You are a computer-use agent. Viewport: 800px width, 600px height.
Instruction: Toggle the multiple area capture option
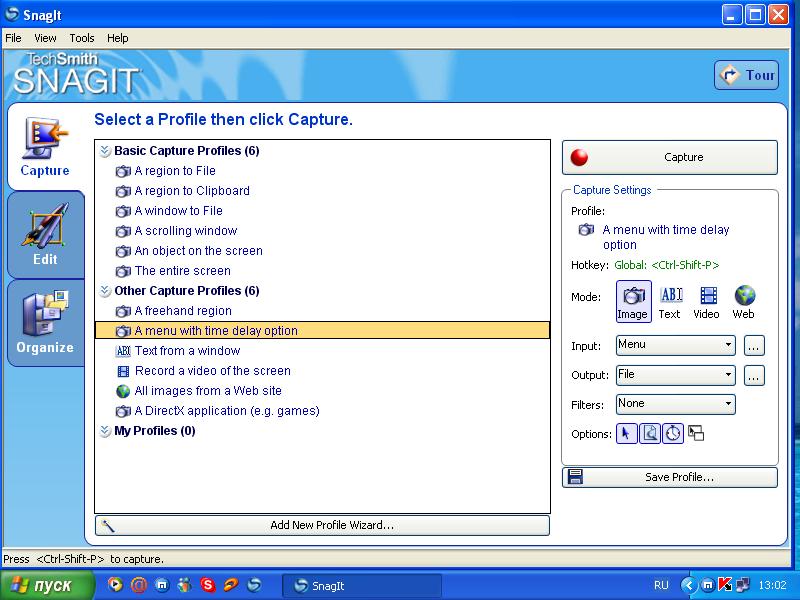coord(696,434)
